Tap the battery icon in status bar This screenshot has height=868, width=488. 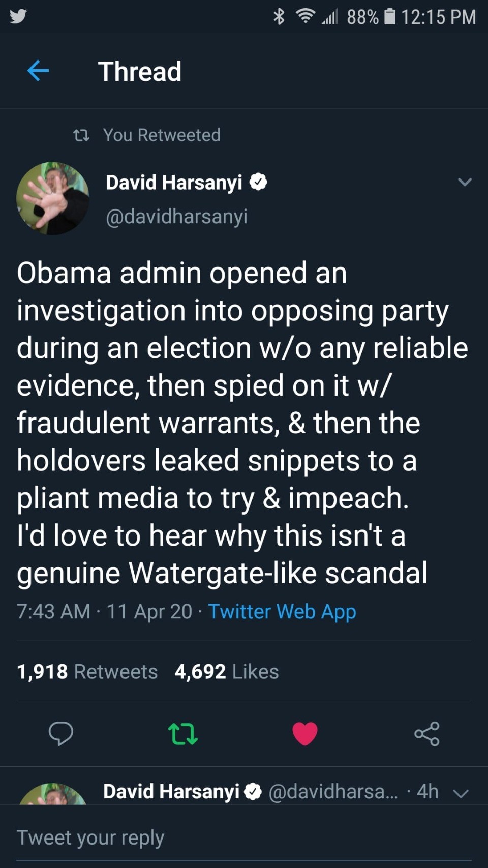click(x=390, y=17)
